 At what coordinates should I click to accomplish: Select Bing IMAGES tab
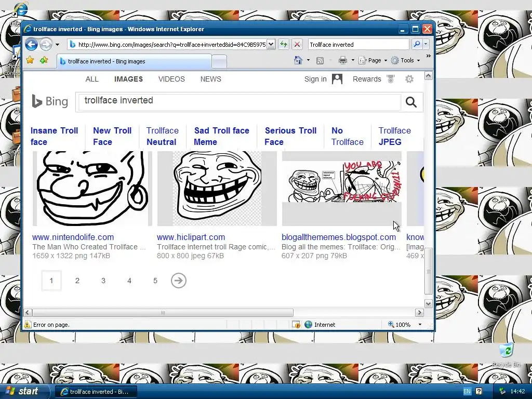(129, 79)
